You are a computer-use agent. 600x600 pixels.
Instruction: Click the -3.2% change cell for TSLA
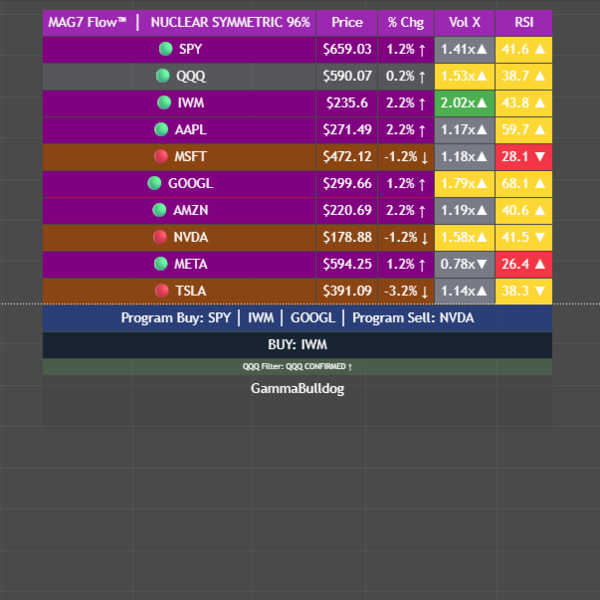[x=406, y=291]
